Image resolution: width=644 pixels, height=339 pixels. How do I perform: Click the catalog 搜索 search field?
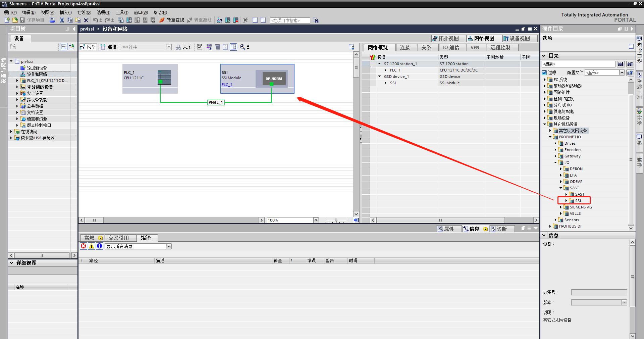tap(578, 64)
